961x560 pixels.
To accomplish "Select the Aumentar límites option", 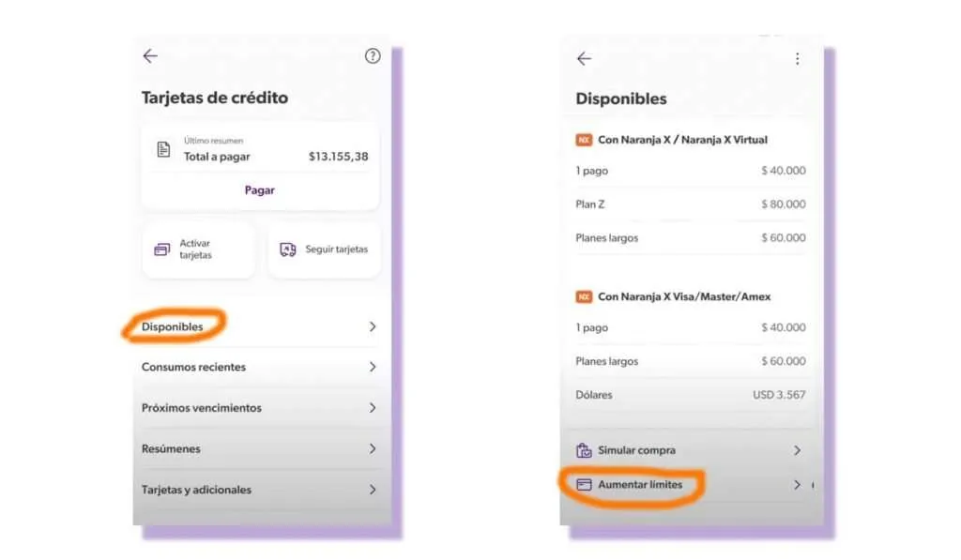I will pos(690,485).
